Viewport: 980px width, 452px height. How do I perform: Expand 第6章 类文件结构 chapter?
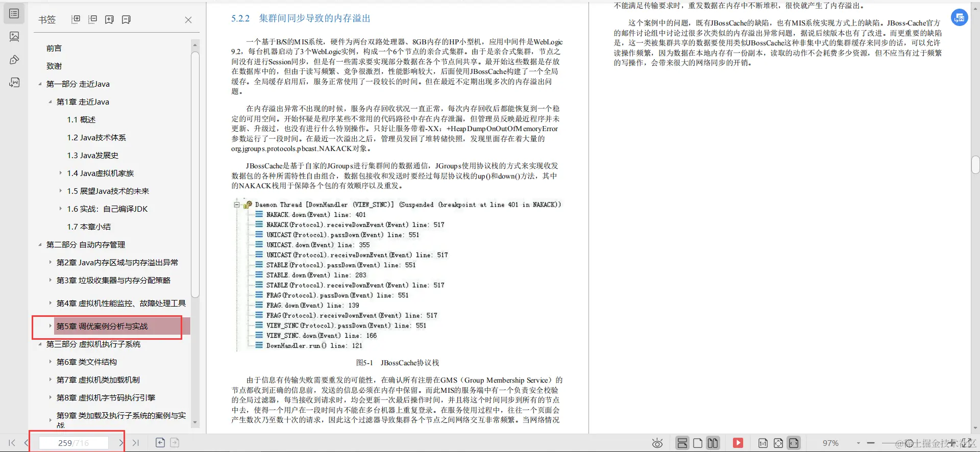point(50,362)
